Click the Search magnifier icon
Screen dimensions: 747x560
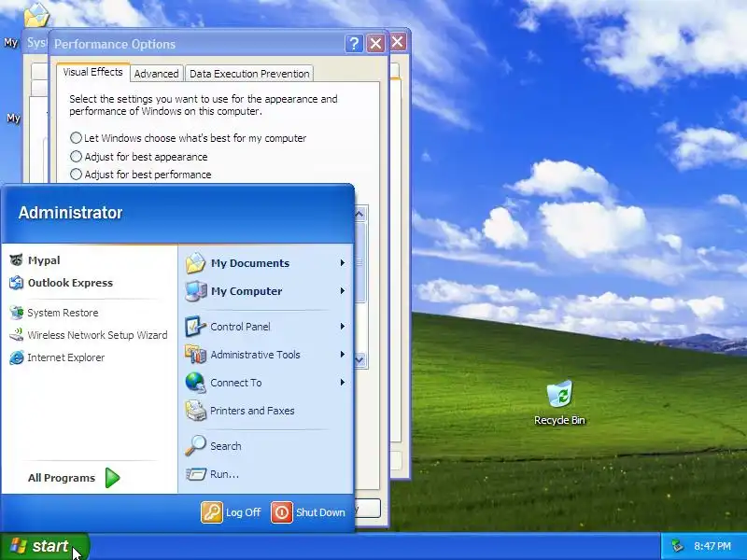click(x=195, y=446)
